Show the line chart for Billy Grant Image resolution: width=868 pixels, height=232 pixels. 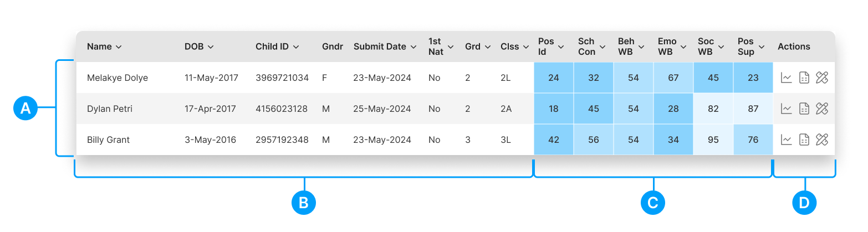pyautogui.click(x=786, y=140)
